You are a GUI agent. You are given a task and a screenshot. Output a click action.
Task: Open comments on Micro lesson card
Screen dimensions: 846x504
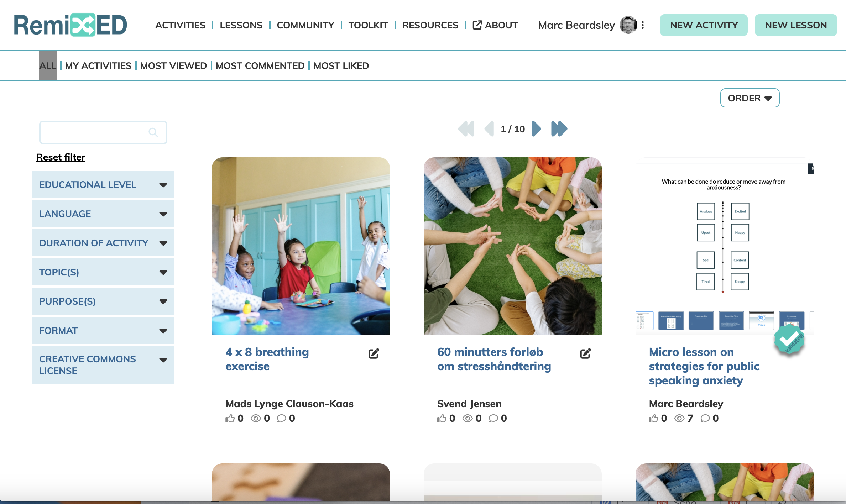[x=705, y=418]
